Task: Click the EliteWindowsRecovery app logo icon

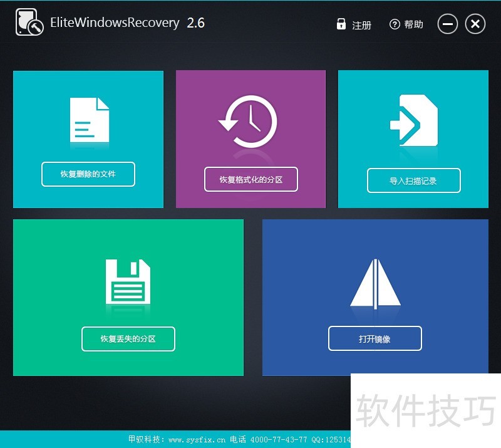Action: tap(29, 23)
